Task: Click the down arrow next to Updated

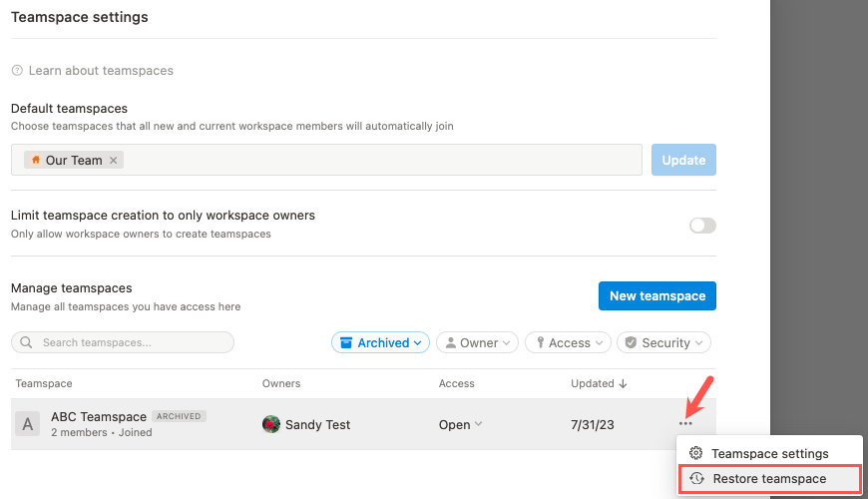Action: pos(623,384)
